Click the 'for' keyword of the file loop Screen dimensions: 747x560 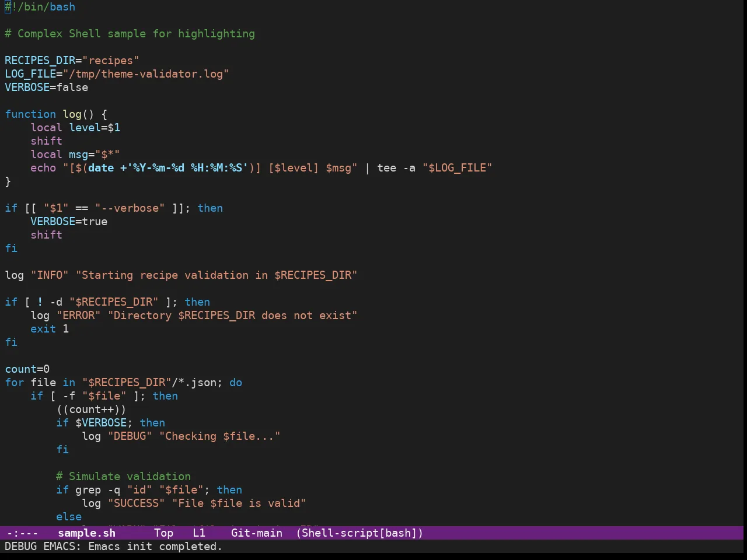pos(15,383)
